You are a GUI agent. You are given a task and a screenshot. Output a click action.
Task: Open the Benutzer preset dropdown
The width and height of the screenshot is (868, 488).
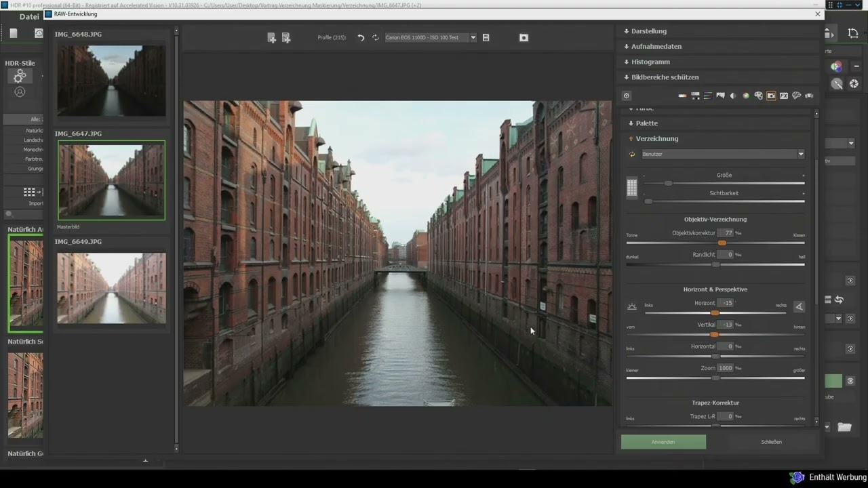tap(723, 154)
